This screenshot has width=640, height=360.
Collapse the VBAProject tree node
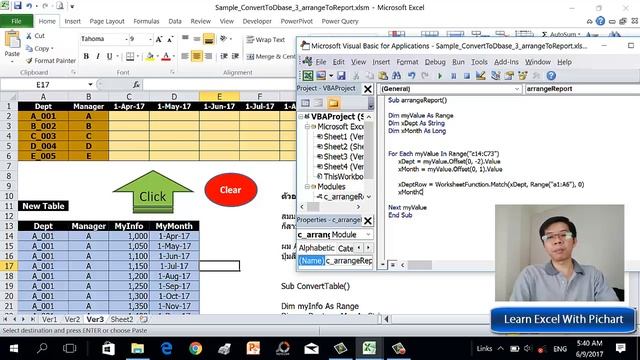tap(301, 117)
